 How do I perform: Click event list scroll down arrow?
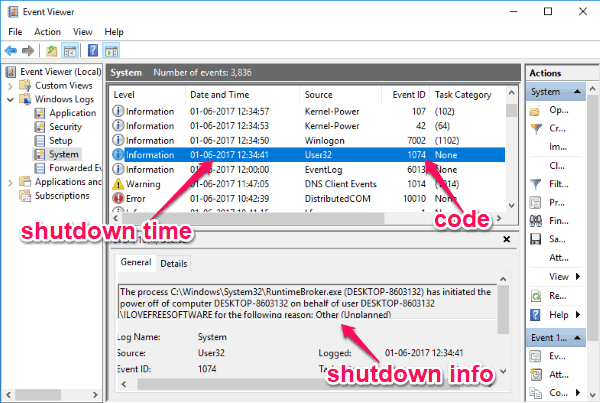point(512,206)
